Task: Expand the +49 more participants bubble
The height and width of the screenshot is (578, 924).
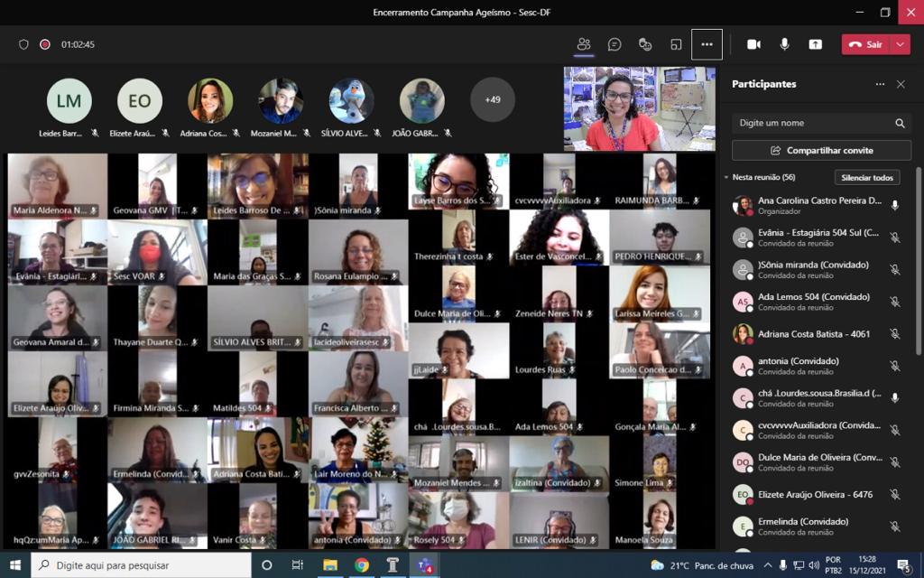Action: pos(493,100)
